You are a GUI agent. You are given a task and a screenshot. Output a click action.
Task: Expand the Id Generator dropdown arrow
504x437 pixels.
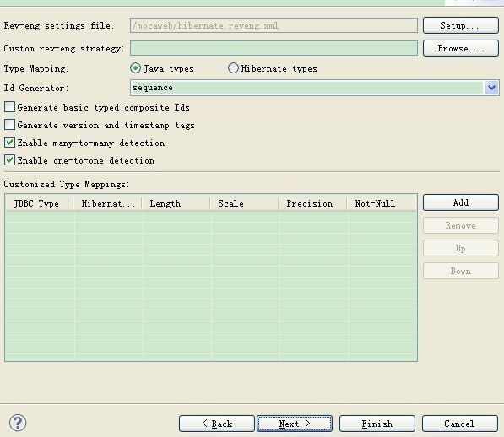(x=491, y=88)
